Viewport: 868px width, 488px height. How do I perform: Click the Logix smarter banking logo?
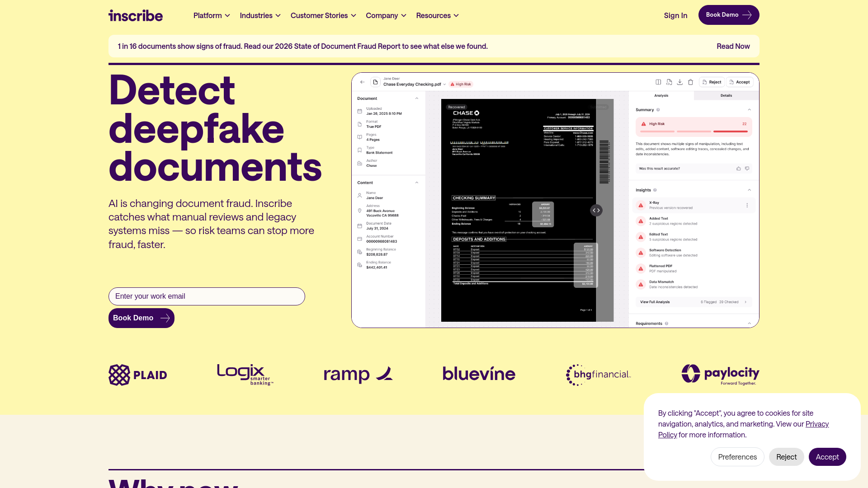pos(245,375)
